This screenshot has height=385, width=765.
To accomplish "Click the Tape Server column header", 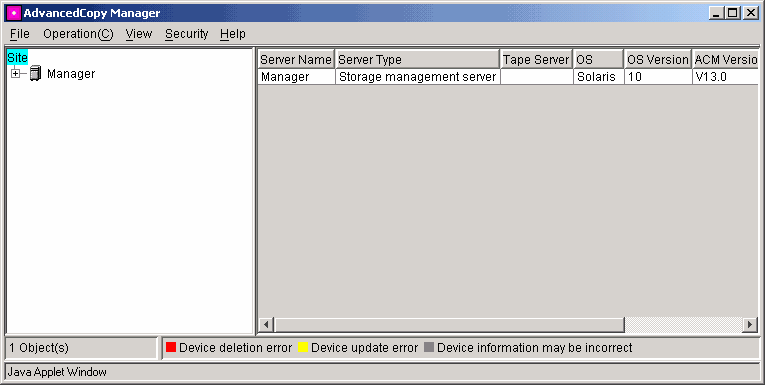I will (537, 60).
